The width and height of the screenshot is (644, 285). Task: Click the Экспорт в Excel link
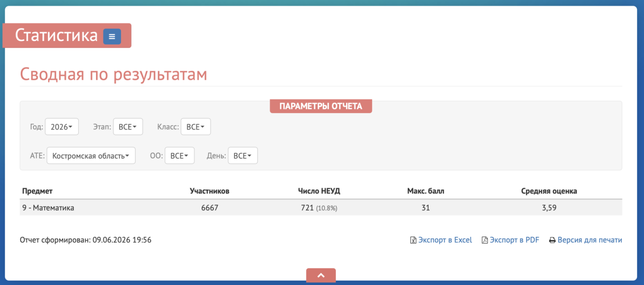click(445, 240)
